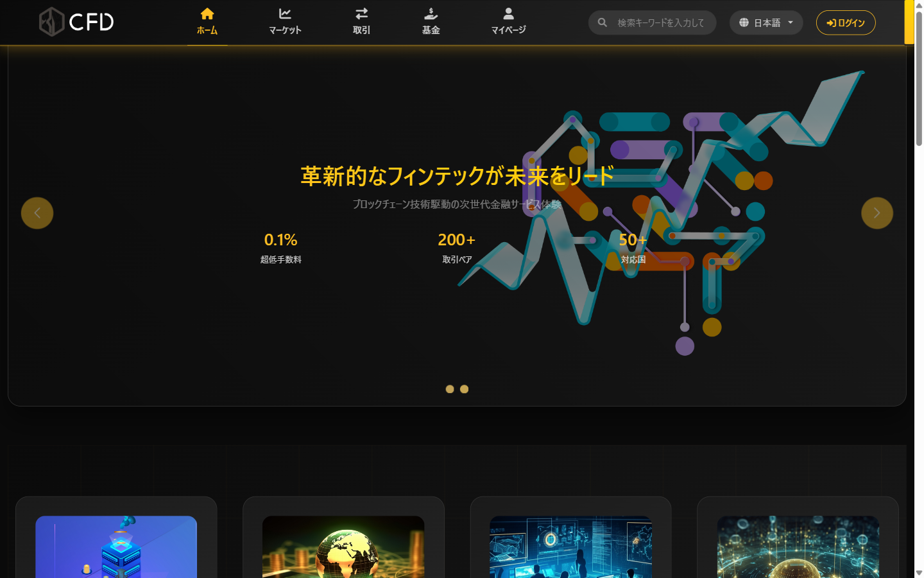Viewport: 924px width, 578px height.
Task: Select the first carousel indicator dot
Action: point(450,389)
